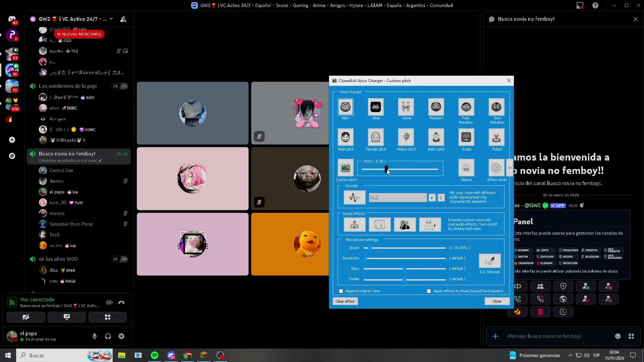Adjust the Treble slider
644x362 pixels.
coord(405,279)
